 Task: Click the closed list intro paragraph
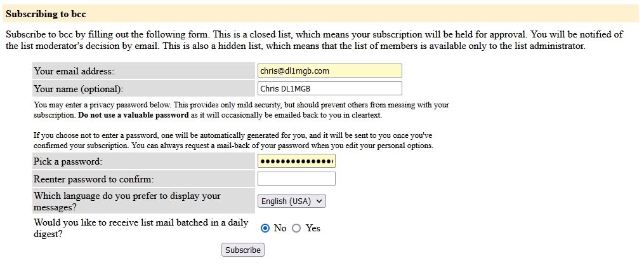313,39
